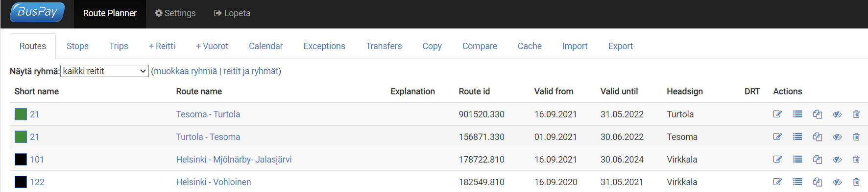This screenshot has width=868, height=192.
Task: Toggle visibility of the Tesoma - Turtola route
Action: tap(837, 114)
